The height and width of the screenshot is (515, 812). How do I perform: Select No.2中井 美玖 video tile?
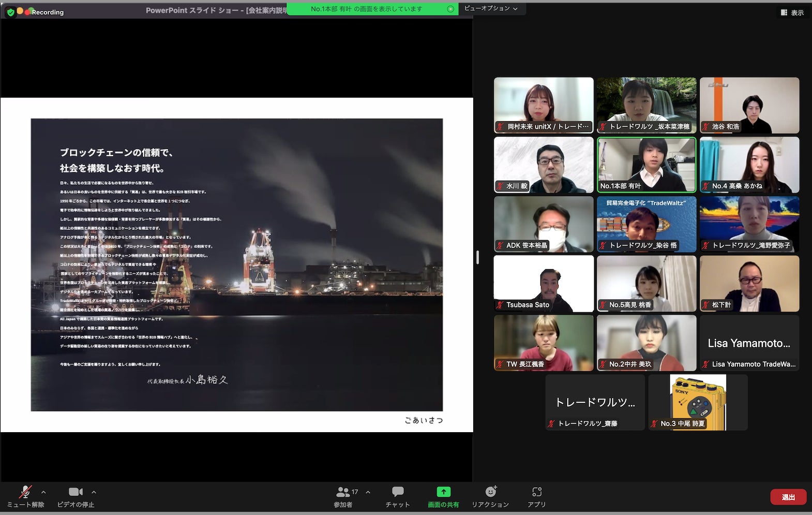pos(646,343)
